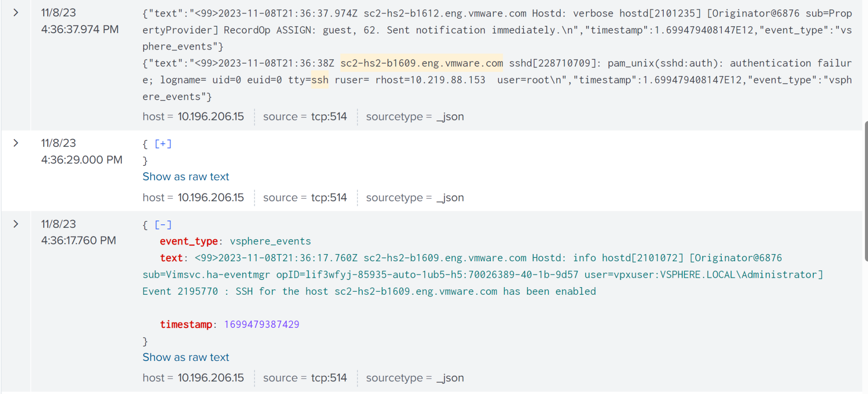Click the [-] to collapse JSON syntax view
868x394 pixels.
pos(163,225)
